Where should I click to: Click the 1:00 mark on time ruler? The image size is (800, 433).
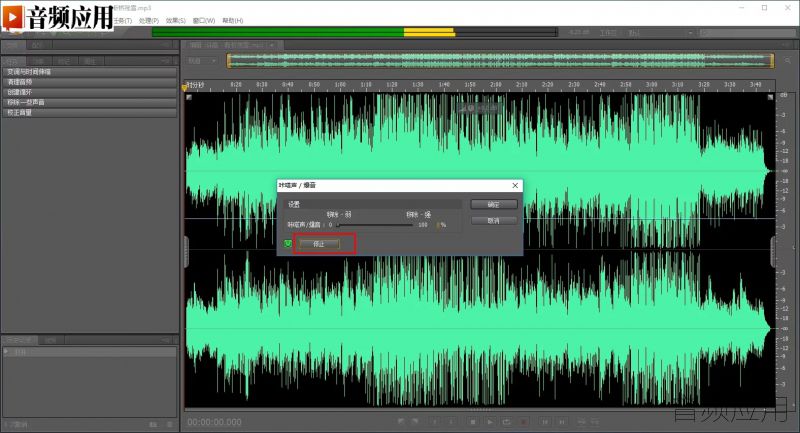coord(340,85)
